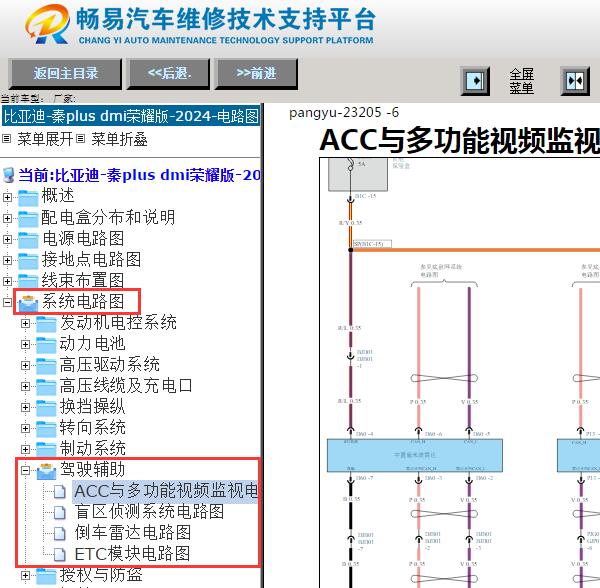Click the 授权与防盗 folder icon
Screen dimensions: 600x588
46,576
